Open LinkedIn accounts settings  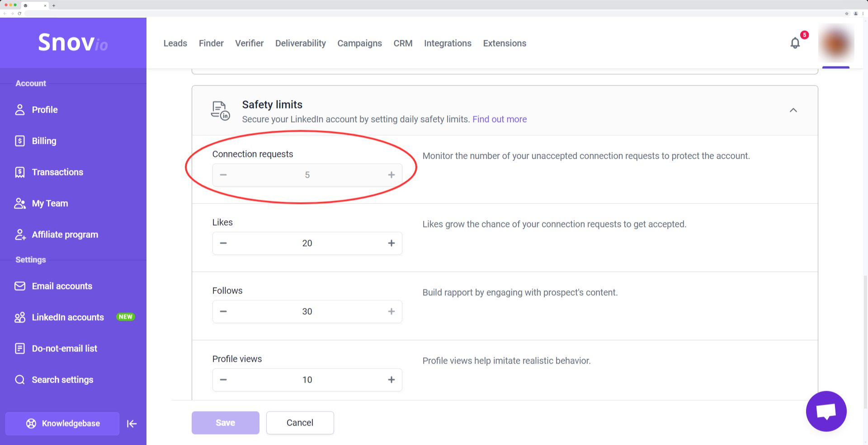68,317
